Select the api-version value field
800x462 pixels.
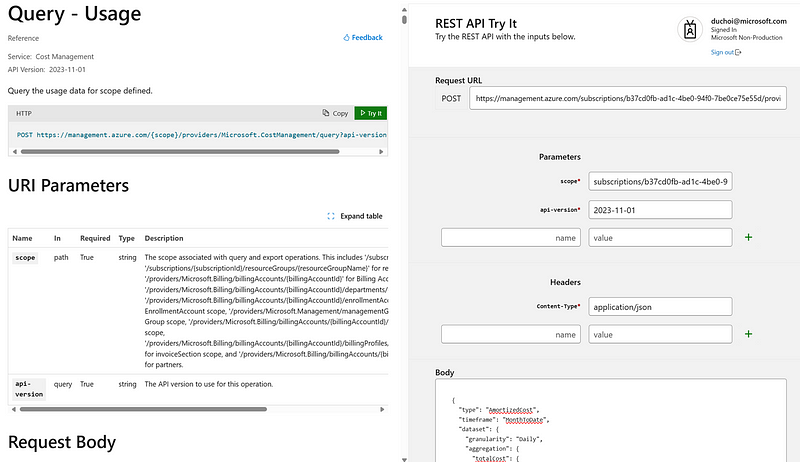660,210
